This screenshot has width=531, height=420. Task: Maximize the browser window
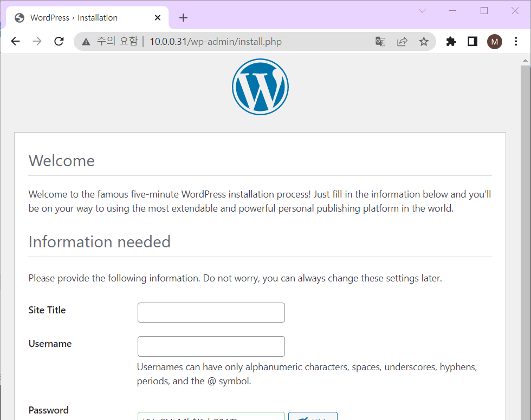pos(484,11)
